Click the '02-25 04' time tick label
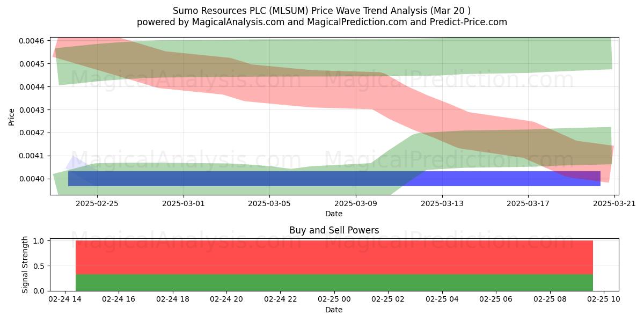The image size is (644, 322). pyautogui.click(x=442, y=299)
